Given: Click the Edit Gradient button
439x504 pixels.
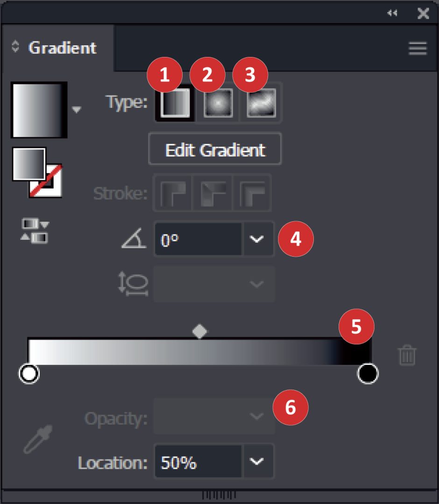Looking at the screenshot, I should (214, 149).
